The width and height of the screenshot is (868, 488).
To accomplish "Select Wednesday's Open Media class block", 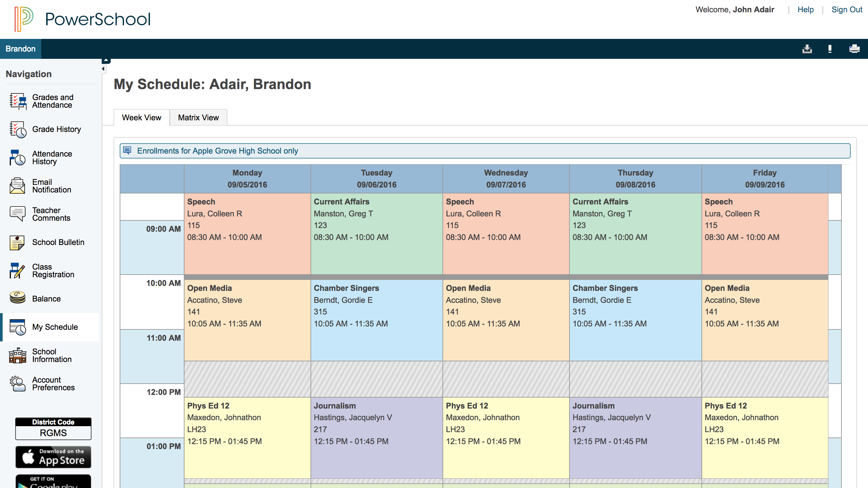I will click(506, 320).
